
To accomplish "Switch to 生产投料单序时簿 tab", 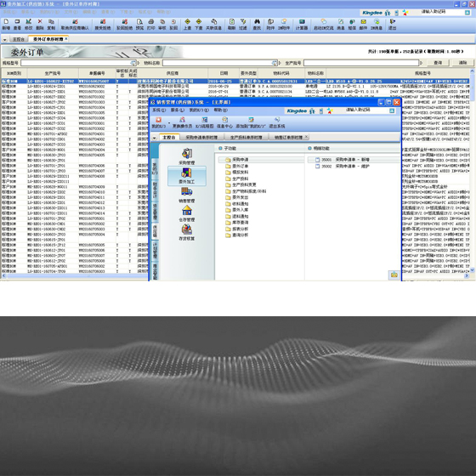I will (x=246, y=137).
